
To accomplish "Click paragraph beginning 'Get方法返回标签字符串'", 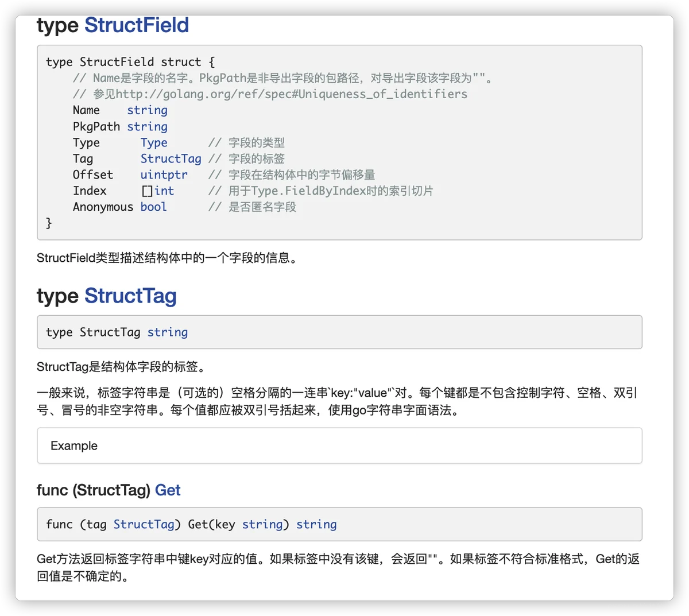I will 338,567.
